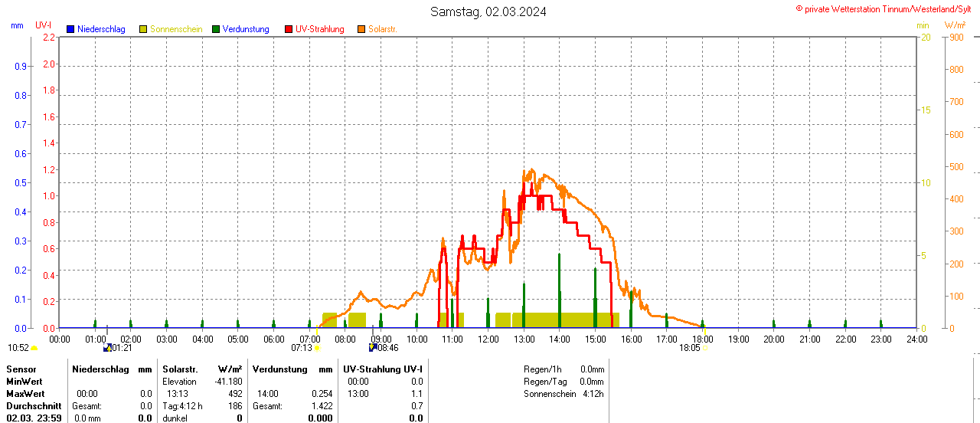This screenshot has height=423, width=980.
Task: Click the yellow Sonnenschein legend square
Action: [x=143, y=29]
